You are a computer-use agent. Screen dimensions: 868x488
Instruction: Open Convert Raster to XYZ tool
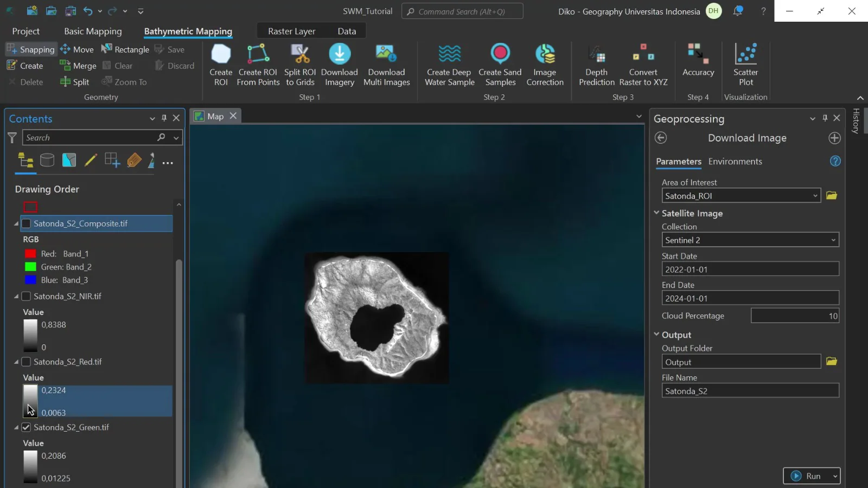(643, 65)
